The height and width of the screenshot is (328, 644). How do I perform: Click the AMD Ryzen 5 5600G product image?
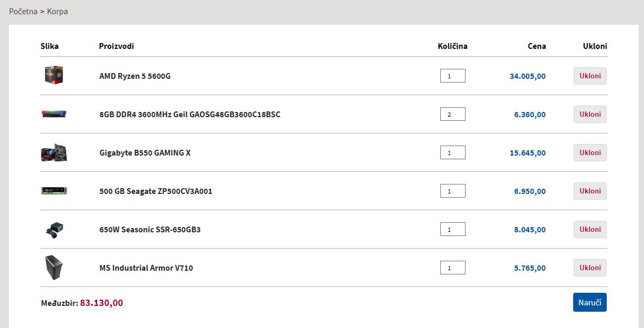click(x=54, y=76)
